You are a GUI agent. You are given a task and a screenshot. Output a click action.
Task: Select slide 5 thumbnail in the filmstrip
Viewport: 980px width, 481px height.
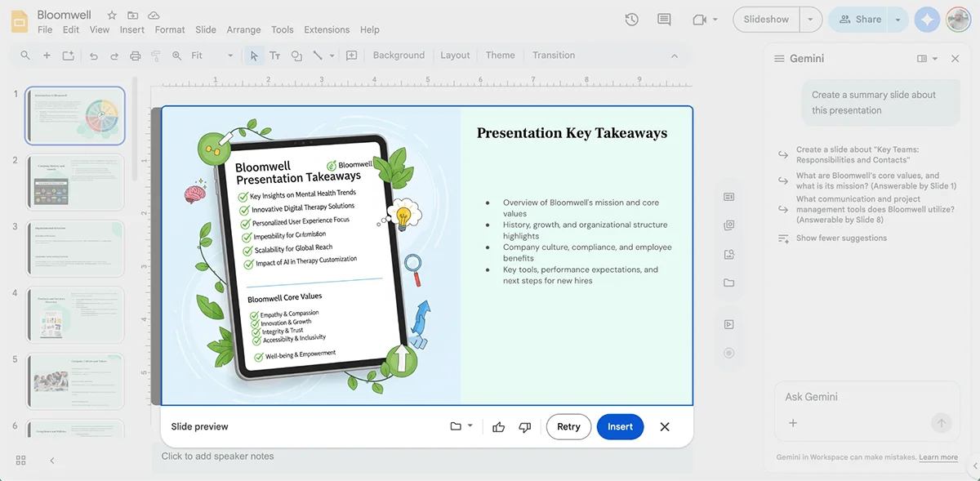pos(75,382)
